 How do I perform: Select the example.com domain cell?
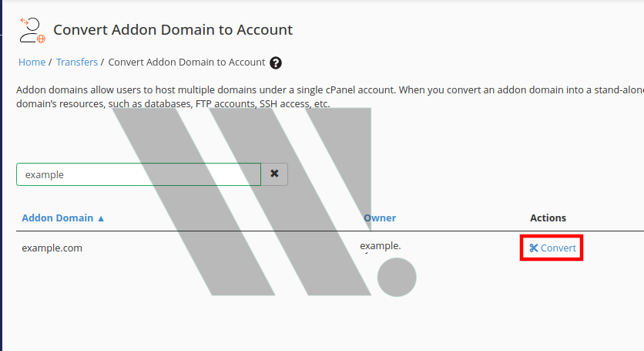tap(52, 248)
